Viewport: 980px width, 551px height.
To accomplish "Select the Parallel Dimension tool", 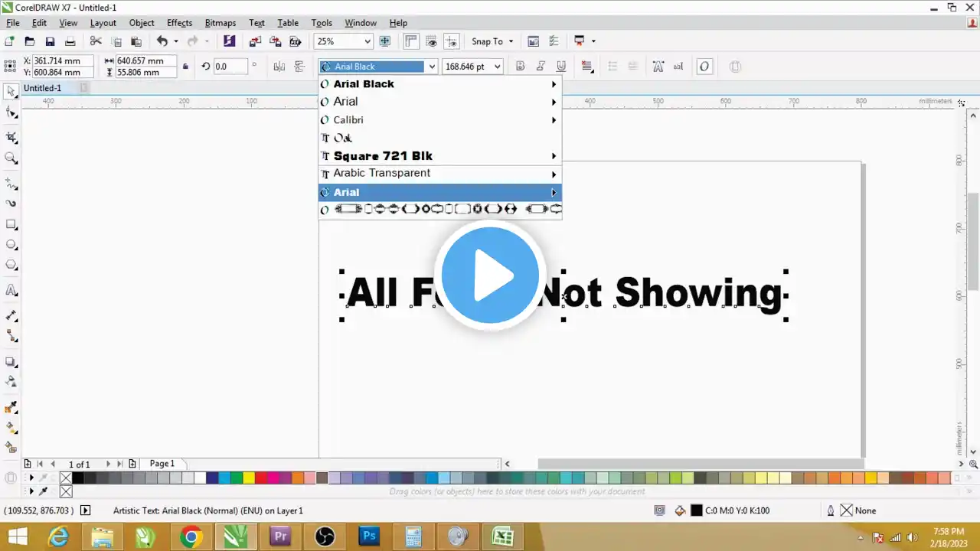I will coord(11,315).
